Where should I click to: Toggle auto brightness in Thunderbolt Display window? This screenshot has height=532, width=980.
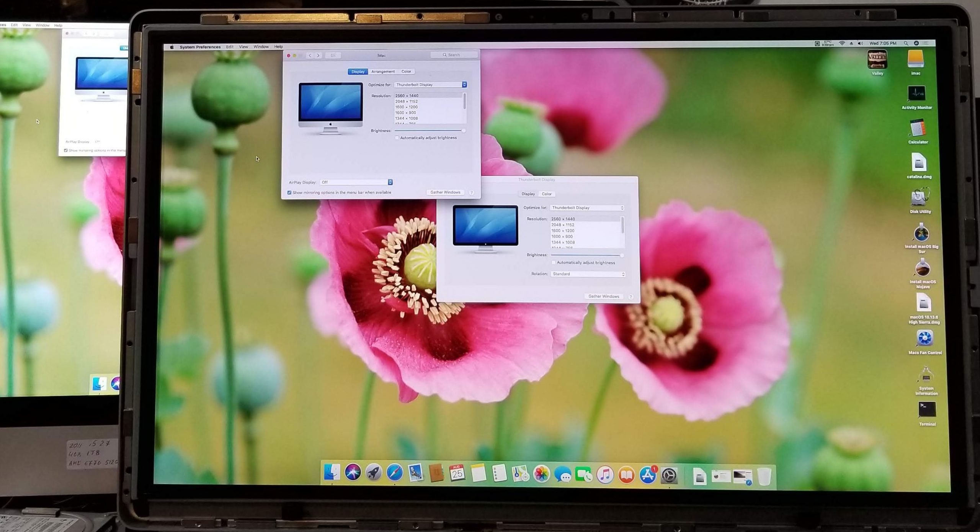coord(554,263)
